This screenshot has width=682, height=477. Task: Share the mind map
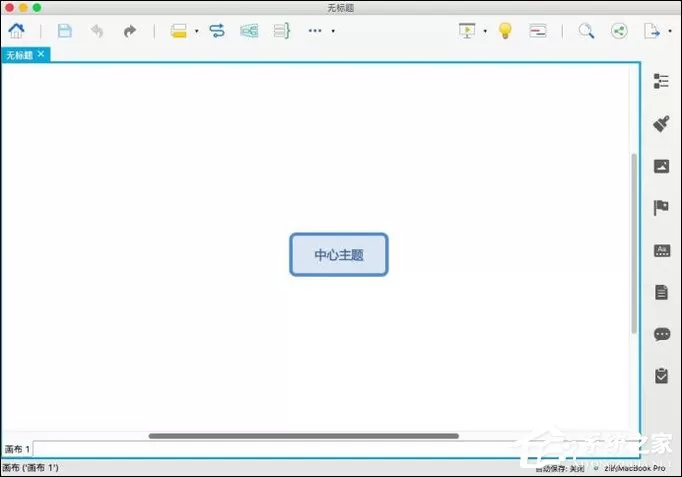pos(619,31)
